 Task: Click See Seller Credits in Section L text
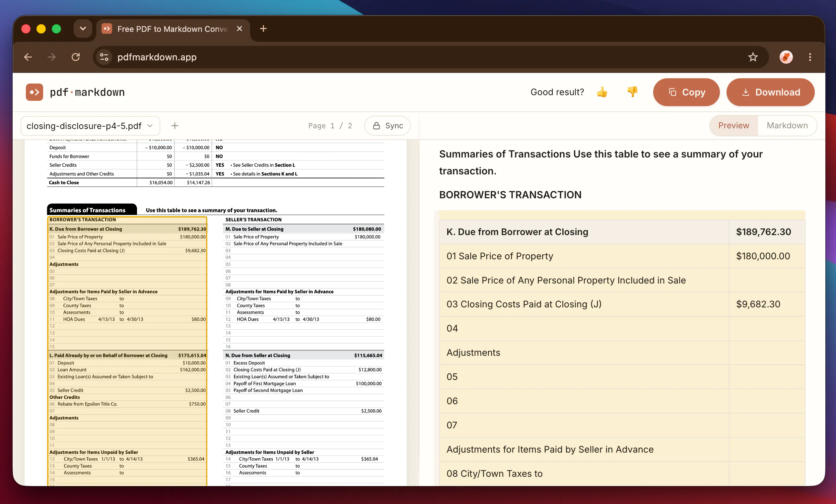264,165
